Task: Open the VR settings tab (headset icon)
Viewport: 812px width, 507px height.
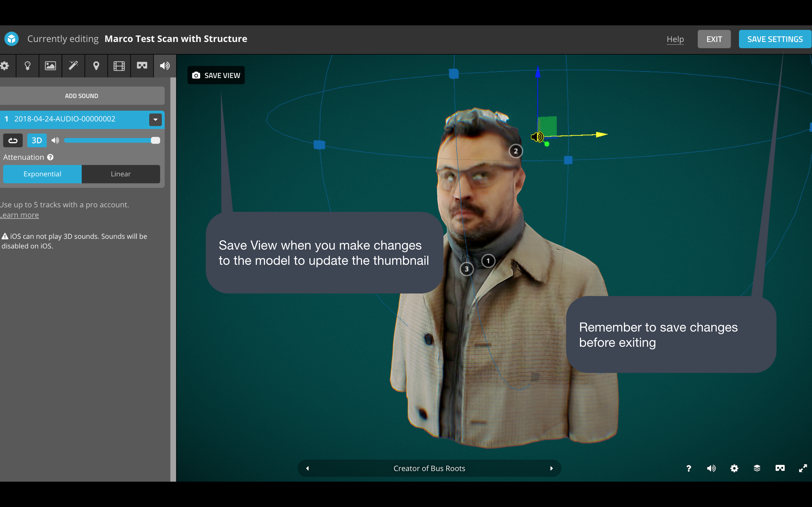Action: tap(142, 66)
